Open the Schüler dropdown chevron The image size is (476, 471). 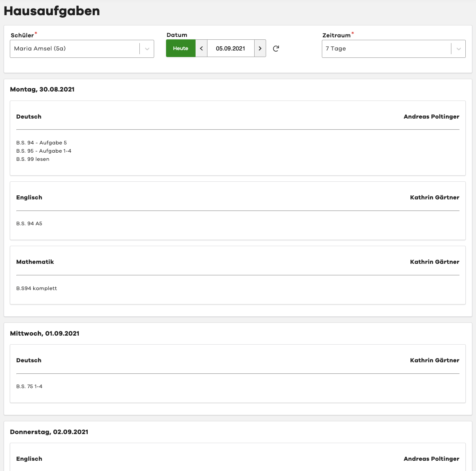pos(147,49)
